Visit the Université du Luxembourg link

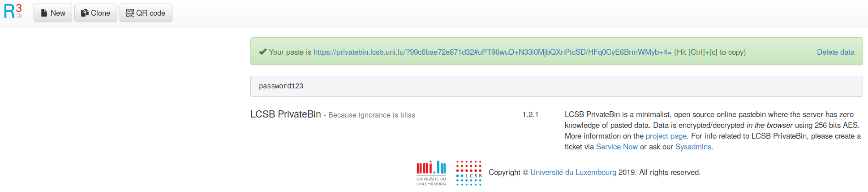pyautogui.click(x=573, y=172)
